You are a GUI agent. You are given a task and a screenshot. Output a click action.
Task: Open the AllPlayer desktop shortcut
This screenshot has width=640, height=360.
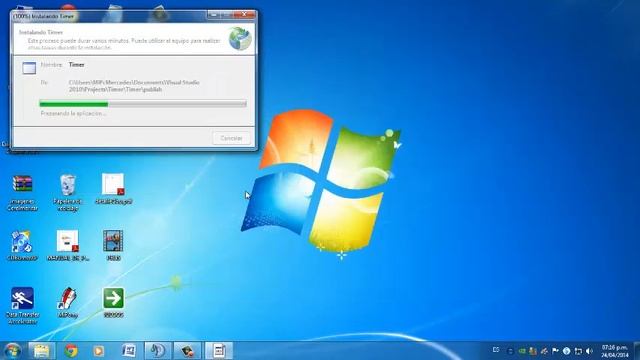(x=67, y=302)
